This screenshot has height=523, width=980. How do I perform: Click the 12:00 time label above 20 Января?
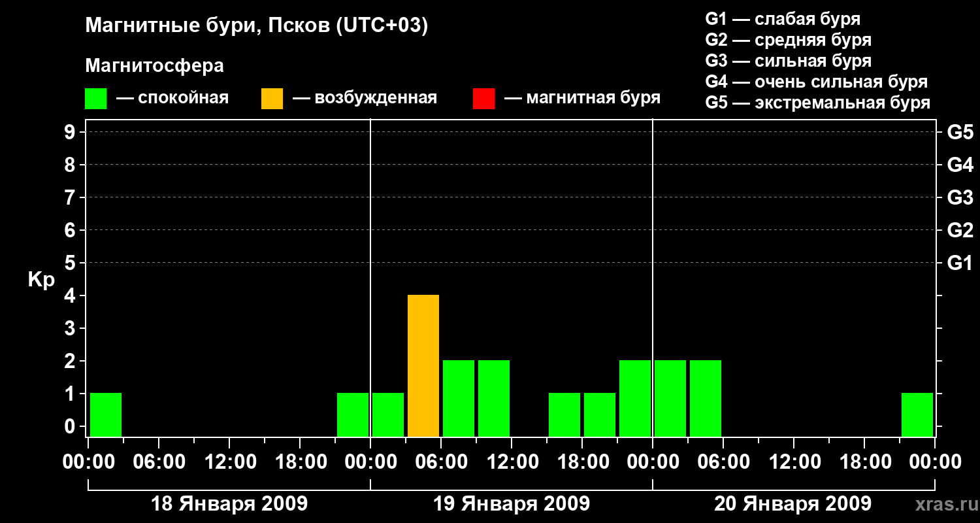point(794,462)
